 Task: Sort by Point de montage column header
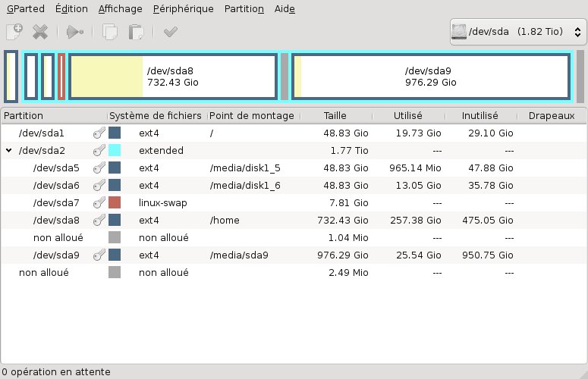coord(254,116)
